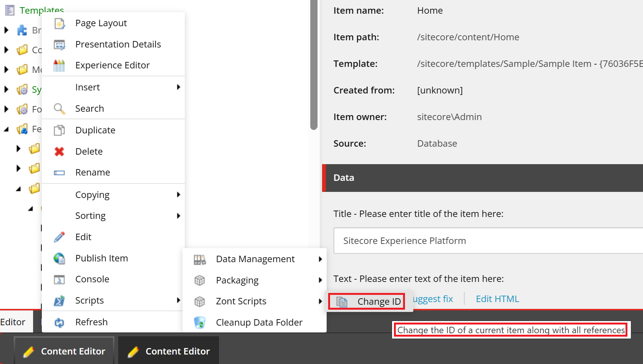Choose Zont Scripts submenu entry
Image resolution: width=643 pixels, height=364 pixels.
click(x=254, y=301)
